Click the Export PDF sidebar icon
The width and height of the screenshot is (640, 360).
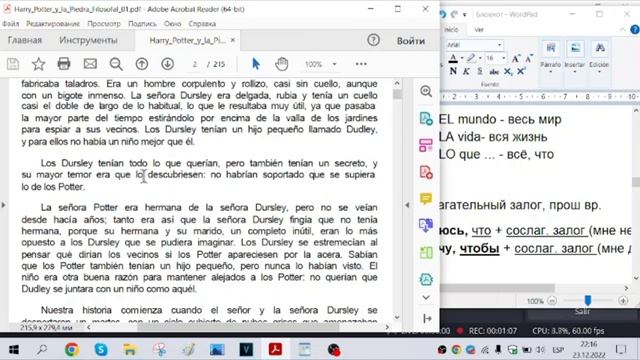426,119
